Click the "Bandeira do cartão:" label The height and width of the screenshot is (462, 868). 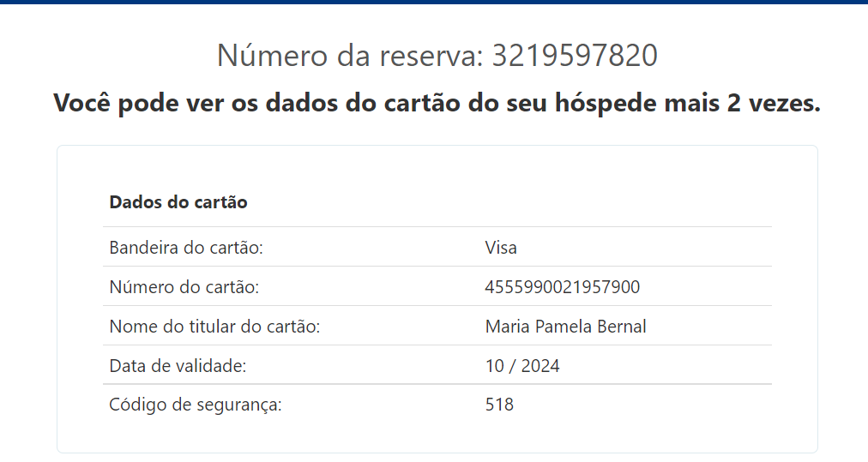coord(185,248)
